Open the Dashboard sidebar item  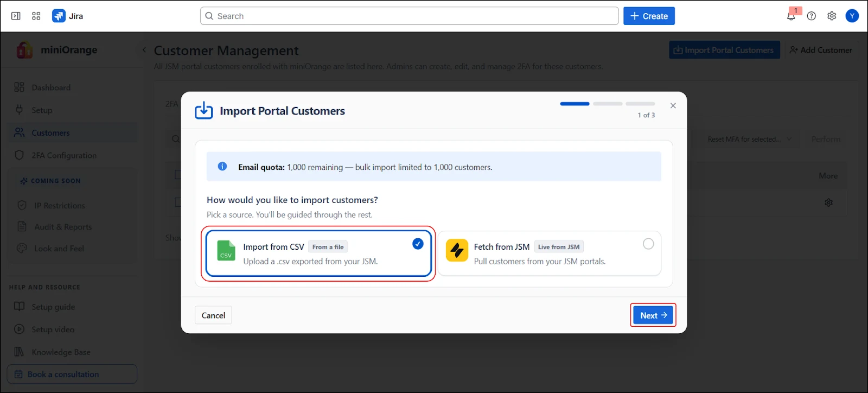(72, 87)
